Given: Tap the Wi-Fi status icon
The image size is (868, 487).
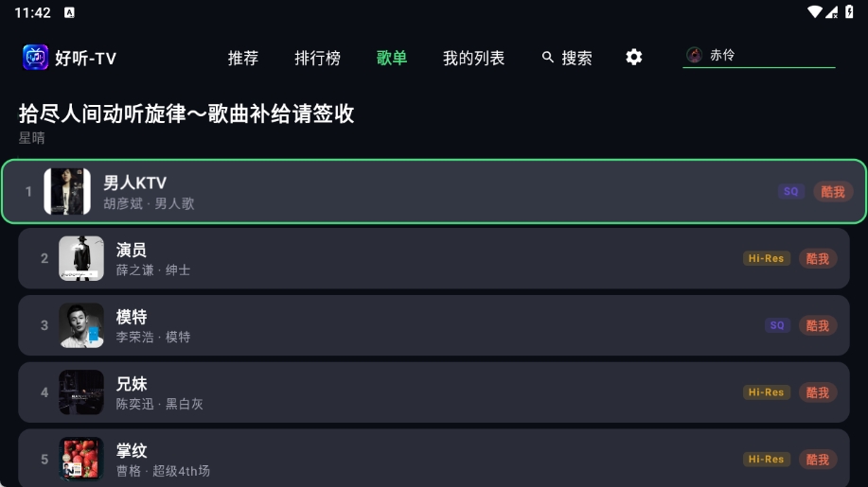Looking at the screenshot, I should tap(814, 11).
